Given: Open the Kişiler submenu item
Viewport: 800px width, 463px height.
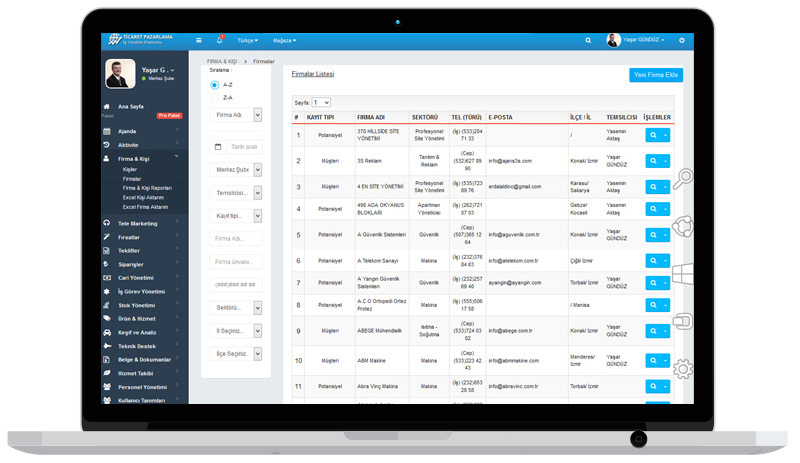Looking at the screenshot, I should [130, 169].
